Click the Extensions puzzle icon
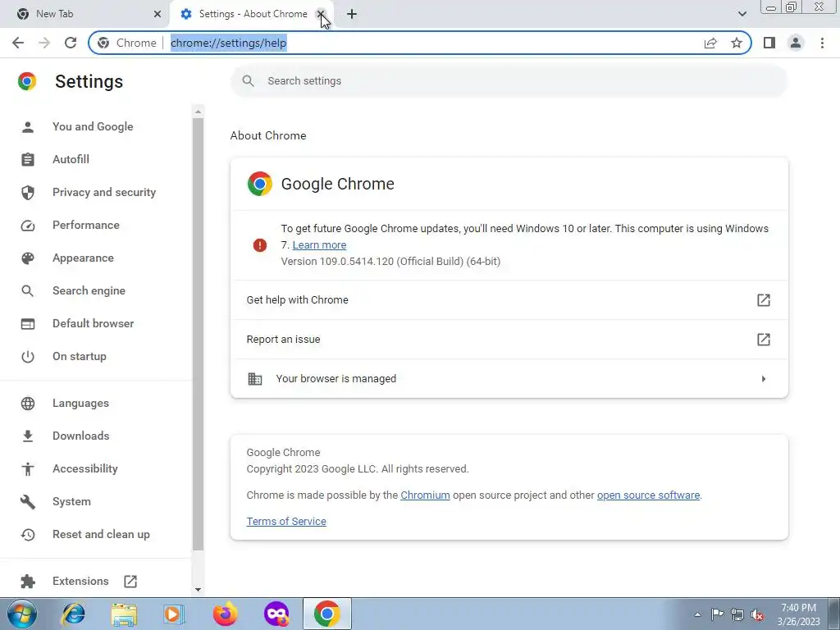The height and width of the screenshot is (630, 840). click(28, 582)
